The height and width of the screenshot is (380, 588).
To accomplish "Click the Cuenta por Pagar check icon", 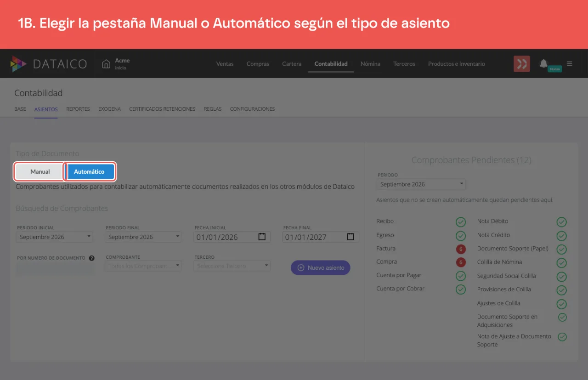I will [x=461, y=276].
